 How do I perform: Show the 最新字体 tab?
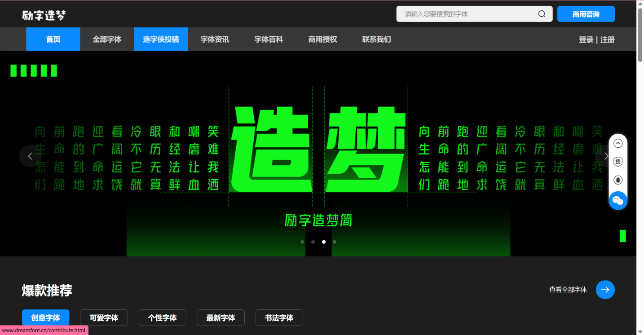click(221, 317)
